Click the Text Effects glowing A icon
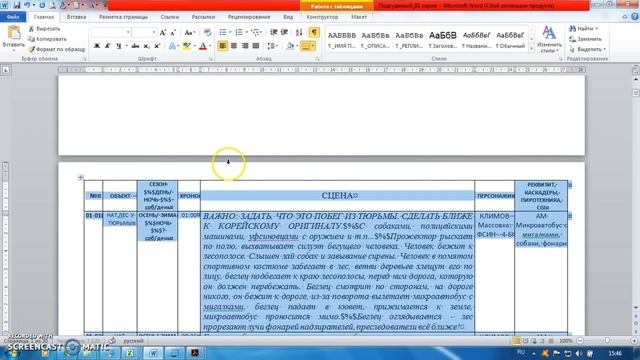Screen dimensions: 640x360 [172, 46]
